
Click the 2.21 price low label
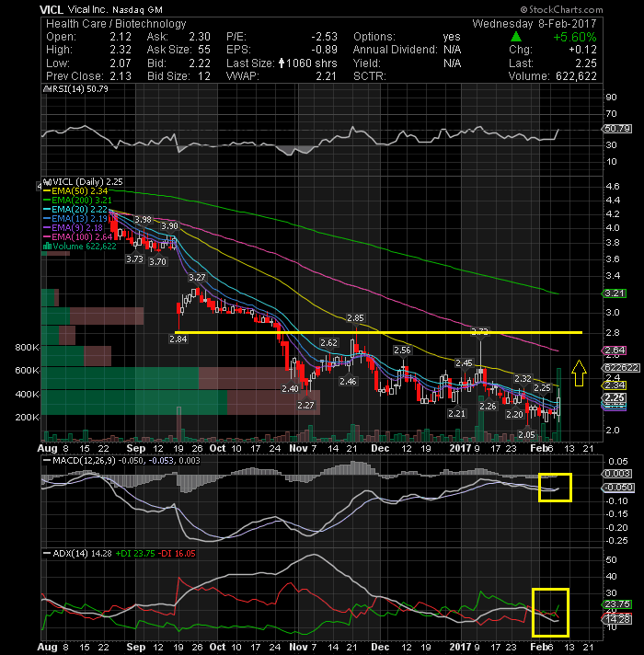tap(456, 414)
